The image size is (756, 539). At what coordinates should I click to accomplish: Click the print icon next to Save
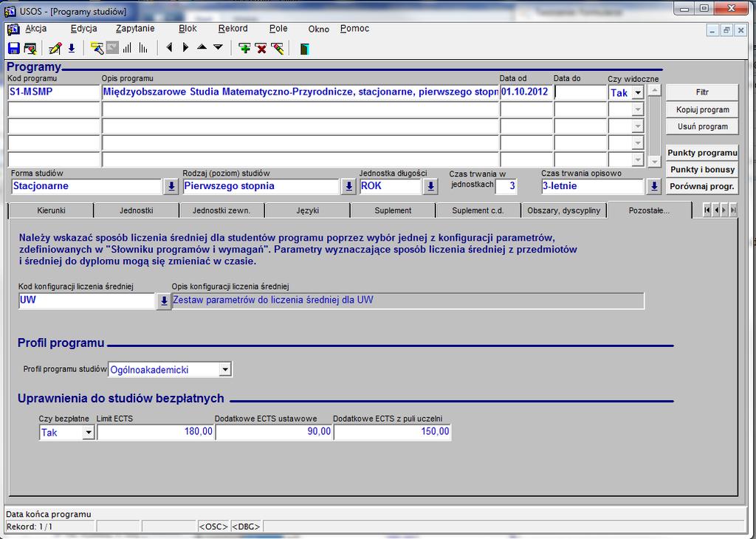click(x=30, y=48)
